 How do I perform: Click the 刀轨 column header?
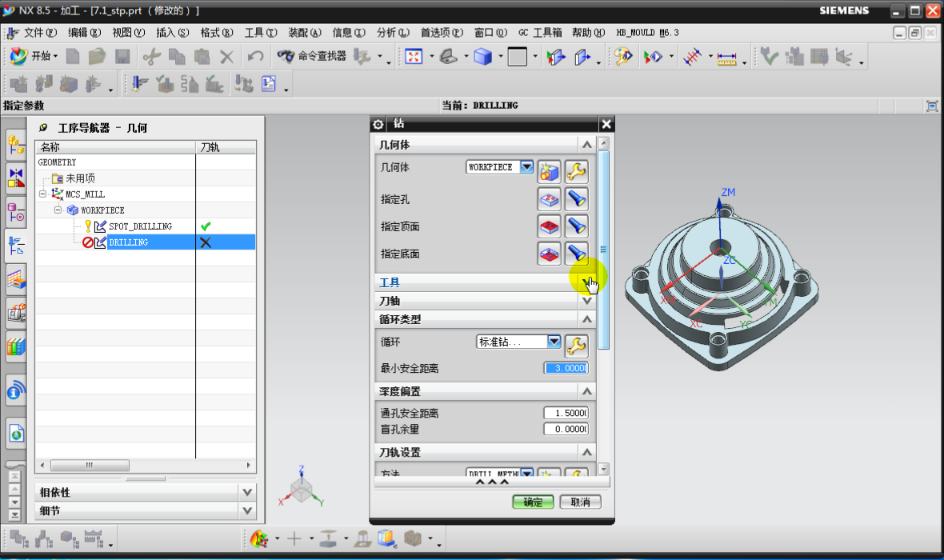tap(226, 147)
